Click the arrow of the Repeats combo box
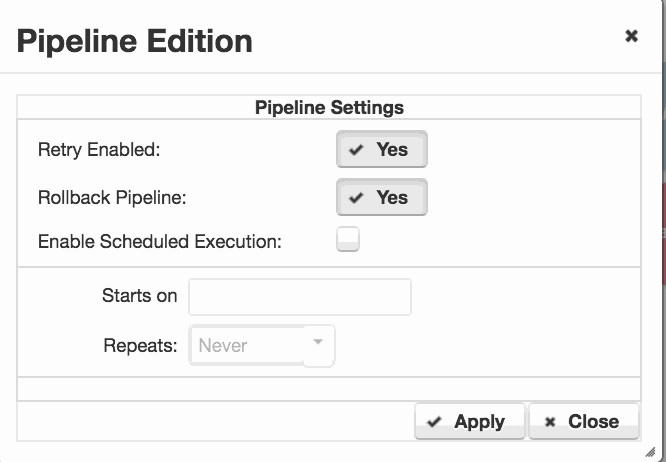 click(x=318, y=342)
